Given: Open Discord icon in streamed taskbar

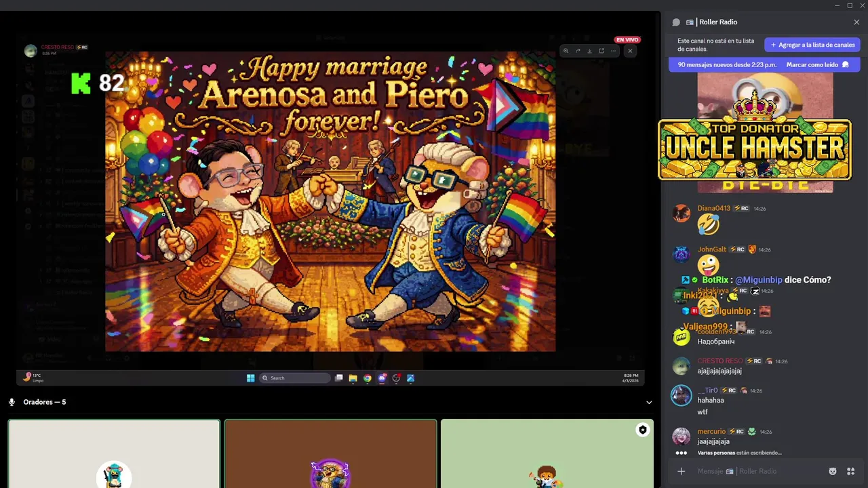Looking at the screenshot, I should 382,378.
